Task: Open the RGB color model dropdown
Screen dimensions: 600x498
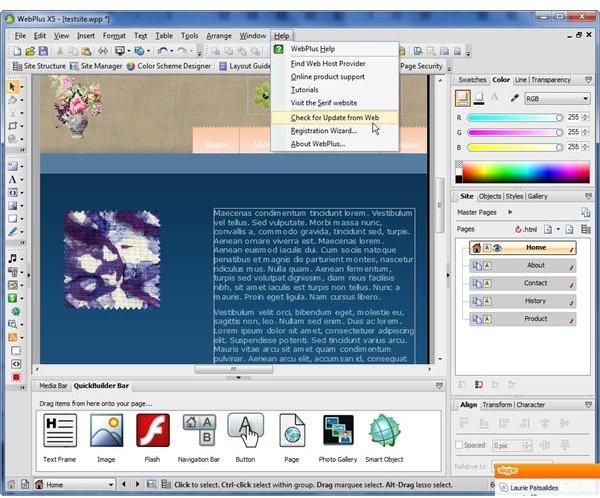Action: pos(557,99)
